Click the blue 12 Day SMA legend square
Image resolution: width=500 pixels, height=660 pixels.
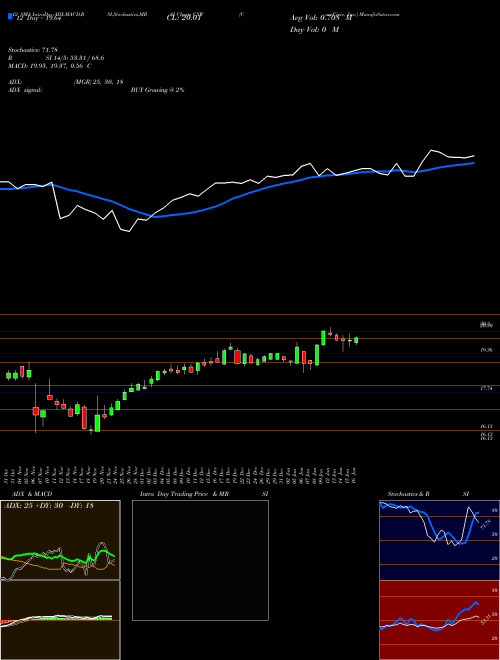[x=10, y=16]
